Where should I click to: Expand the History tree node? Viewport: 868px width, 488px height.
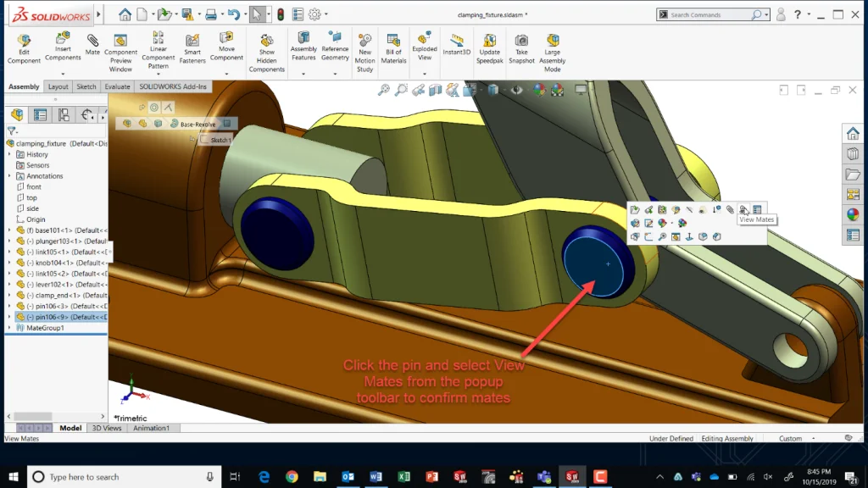tap(9, 154)
